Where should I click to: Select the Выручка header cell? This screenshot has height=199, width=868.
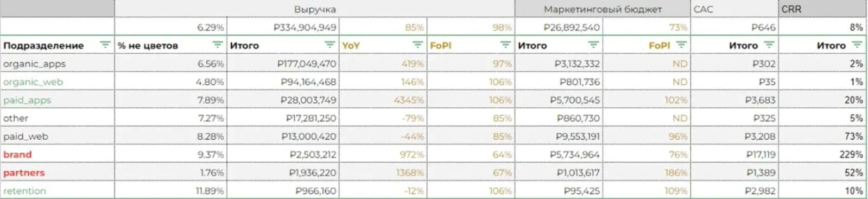tap(315, 9)
